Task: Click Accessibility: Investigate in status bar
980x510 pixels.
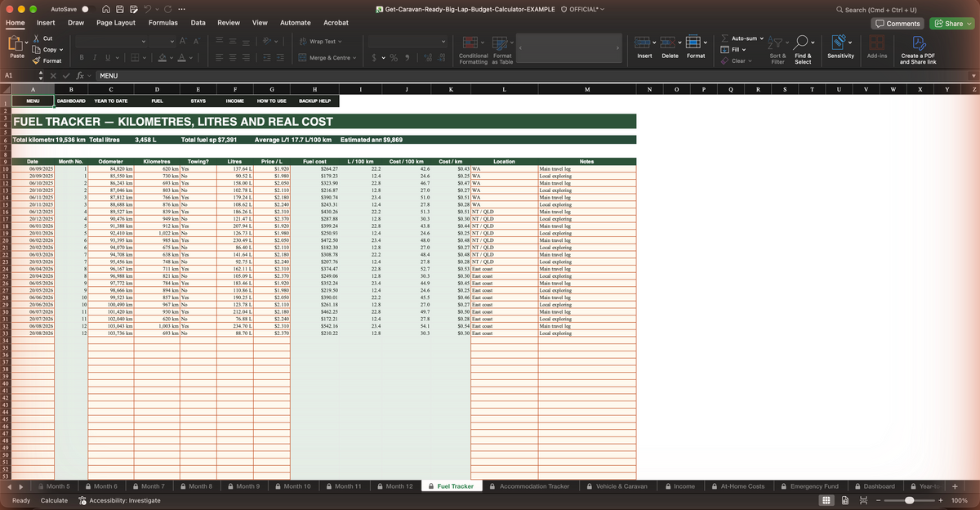Action: [x=119, y=499]
